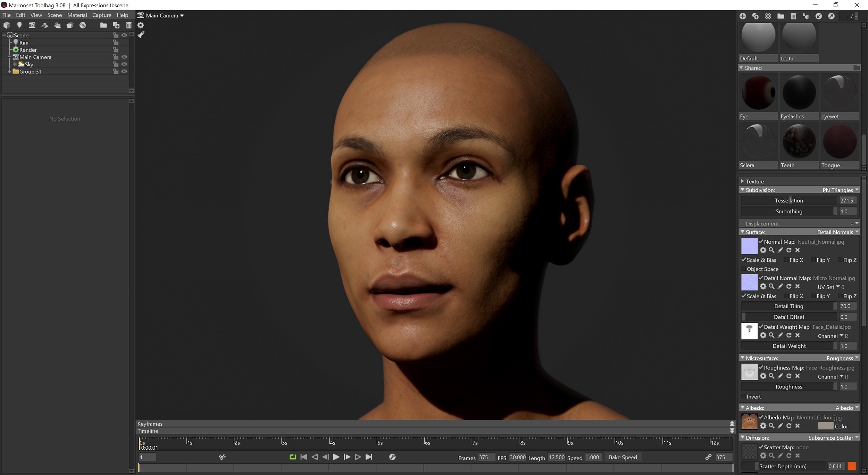Duplicate the selected material
868x475 pixels.
(755, 16)
